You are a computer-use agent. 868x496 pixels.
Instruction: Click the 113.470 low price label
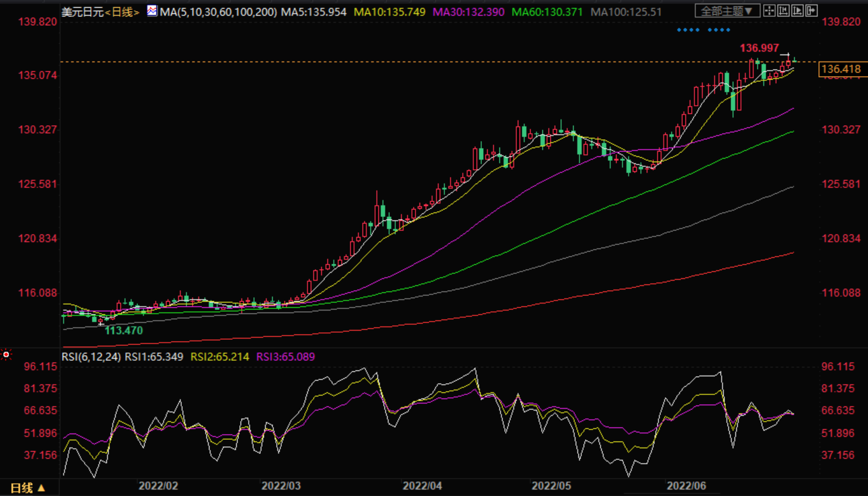[123, 330]
